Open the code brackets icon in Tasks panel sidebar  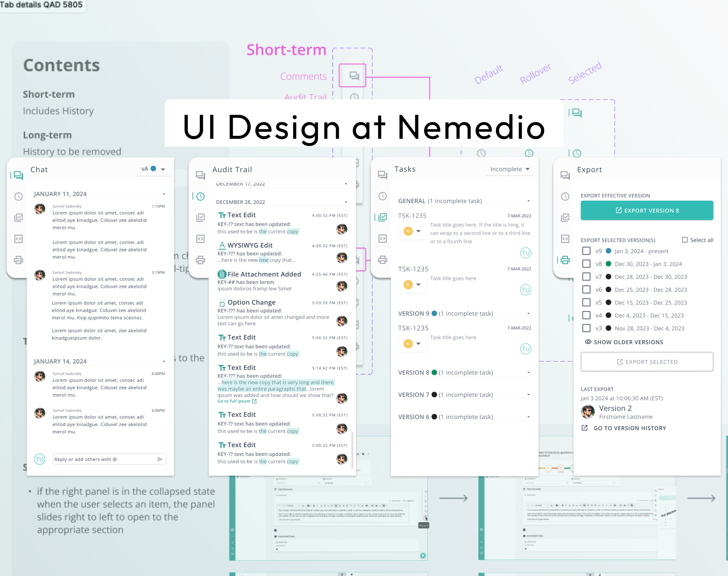coord(383,238)
